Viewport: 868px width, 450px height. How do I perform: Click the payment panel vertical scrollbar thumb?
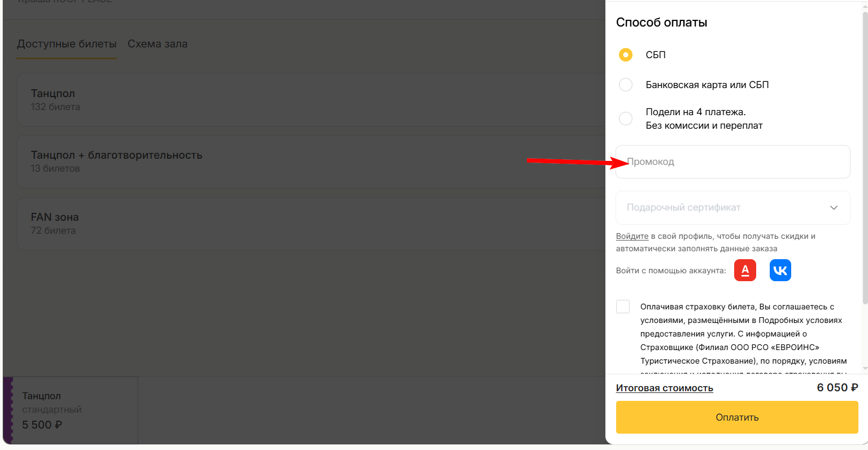tap(865, 158)
